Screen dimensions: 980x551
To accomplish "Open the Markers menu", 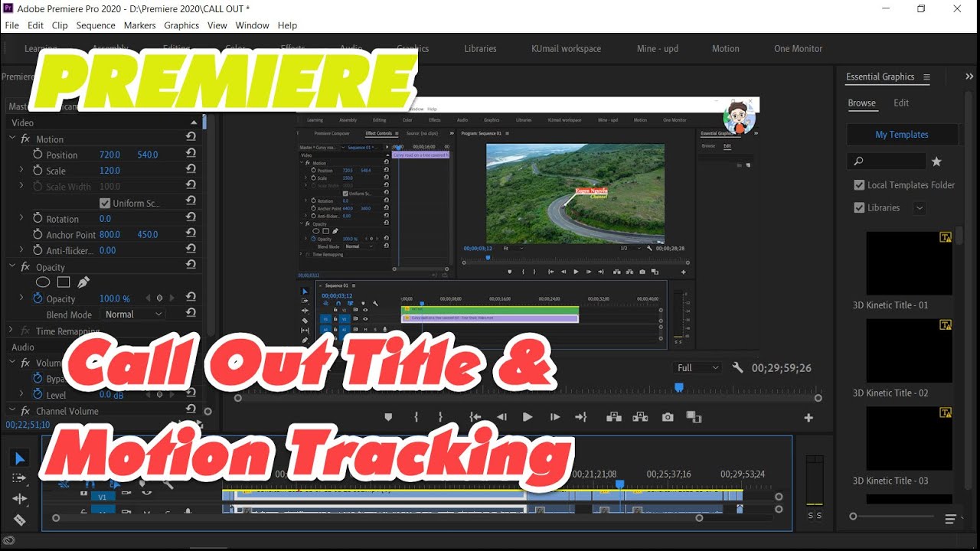I will point(140,25).
